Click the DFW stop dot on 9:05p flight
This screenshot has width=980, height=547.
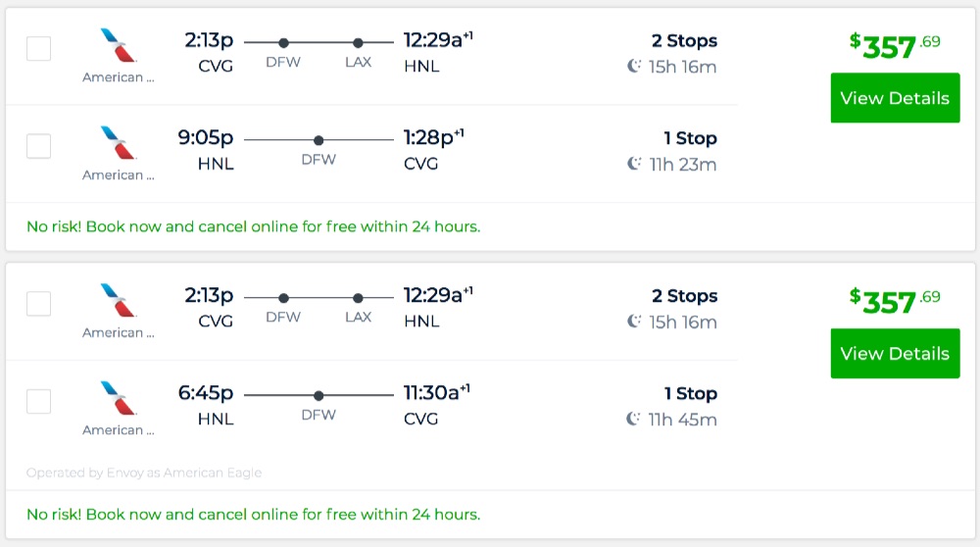tap(318, 140)
